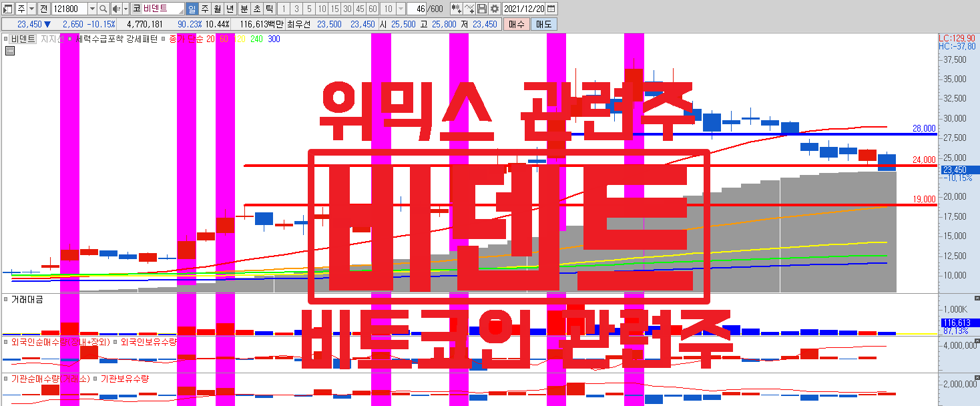
Task: Close the institution net-buy panel x icon
Action: pos(977,376)
